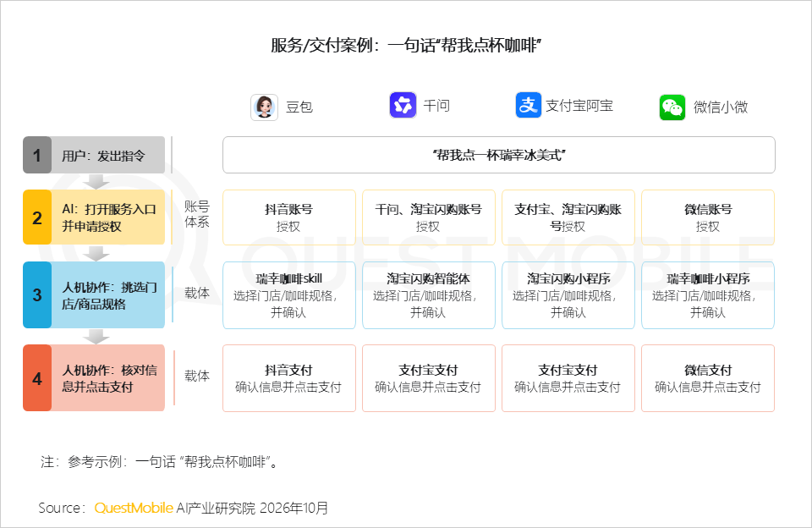Select the red number 4 badge
Viewport: 812px width, 528px height.
(x=37, y=377)
